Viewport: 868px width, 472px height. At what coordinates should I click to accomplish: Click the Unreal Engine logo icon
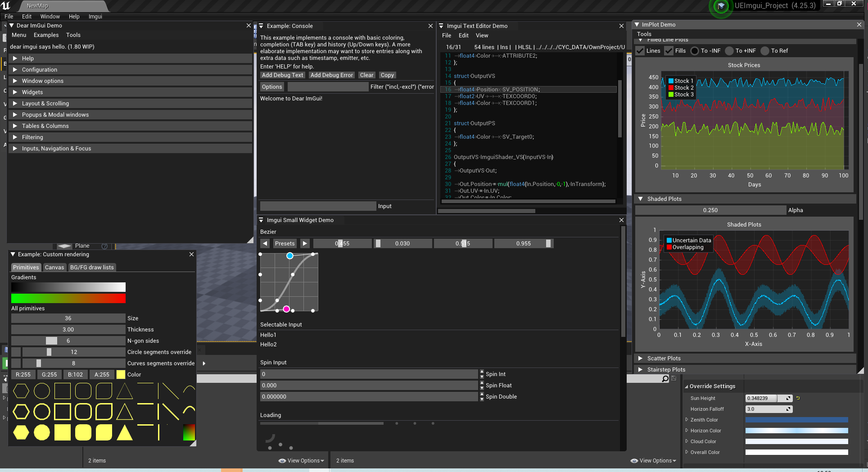[x=6, y=5]
